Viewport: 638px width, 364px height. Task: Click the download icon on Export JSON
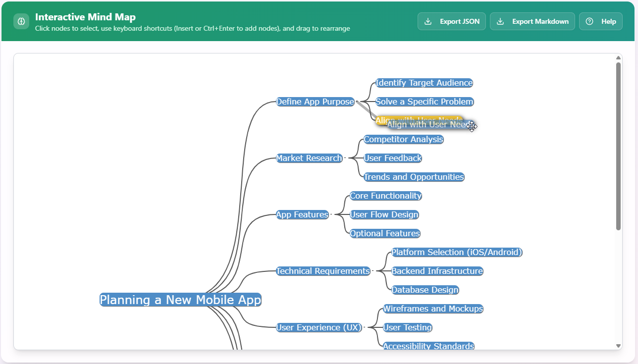(x=427, y=21)
